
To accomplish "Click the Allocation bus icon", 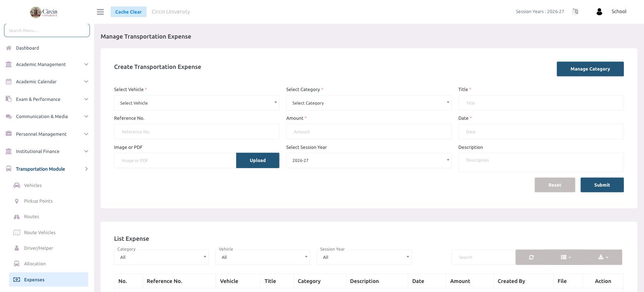I will coord(17,264).
